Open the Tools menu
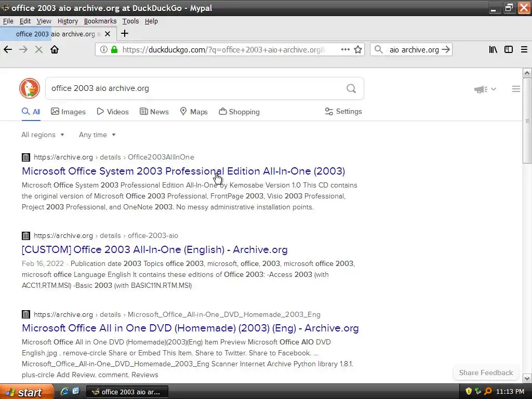The width and height of the screenshot is (532, 399). coord(130,21)
